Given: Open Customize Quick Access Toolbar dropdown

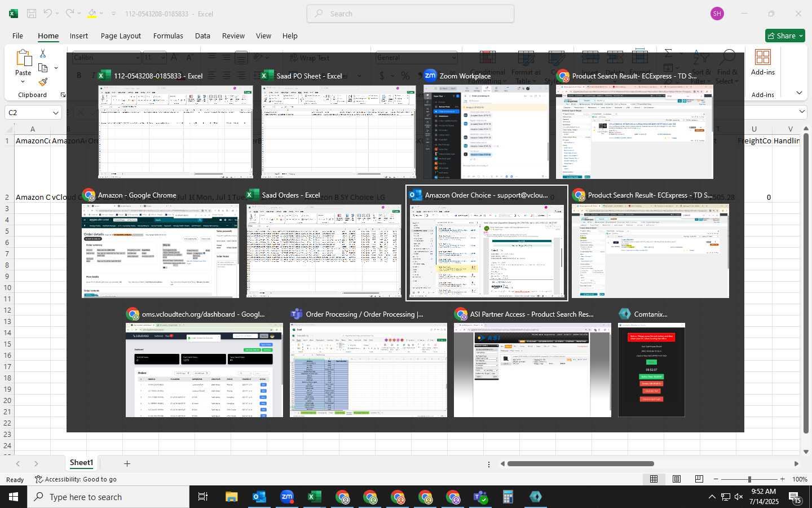Looking at the screenshot, I should click(113, 14).
